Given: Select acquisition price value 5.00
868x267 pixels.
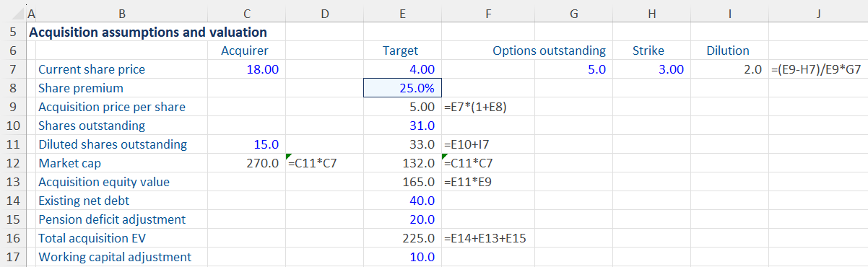Looking at the screenshot, I should (x=422, y=107).
